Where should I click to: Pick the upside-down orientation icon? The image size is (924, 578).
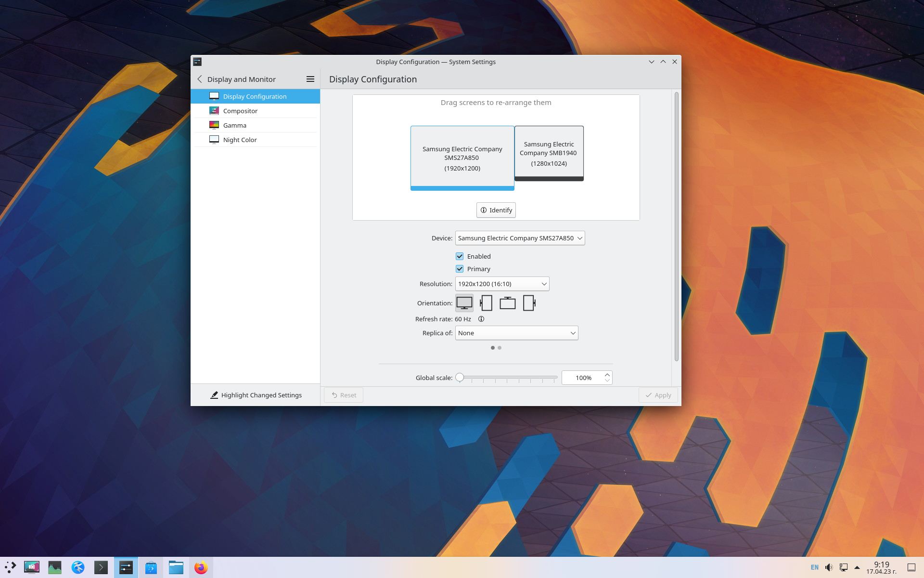click(507, 303)
